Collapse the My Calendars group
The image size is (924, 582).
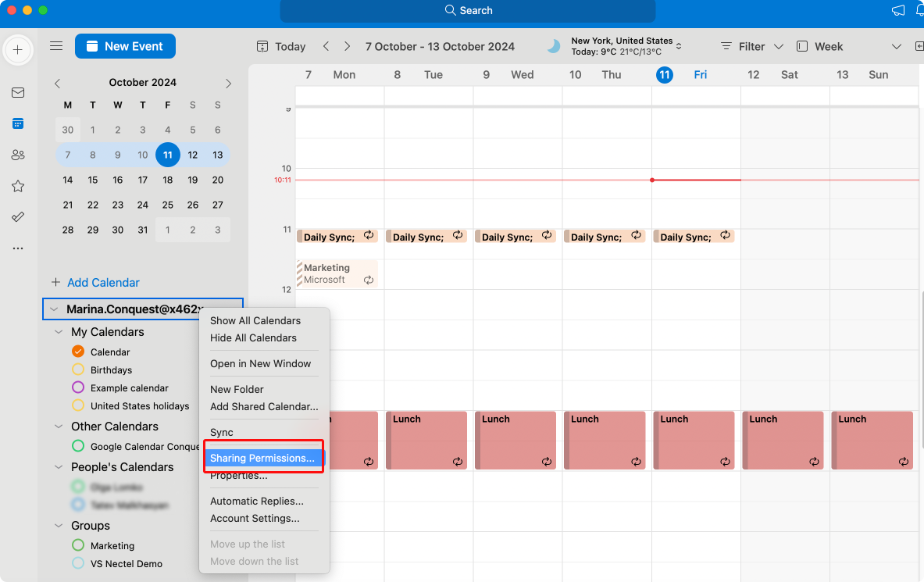(x=59, y=332)
